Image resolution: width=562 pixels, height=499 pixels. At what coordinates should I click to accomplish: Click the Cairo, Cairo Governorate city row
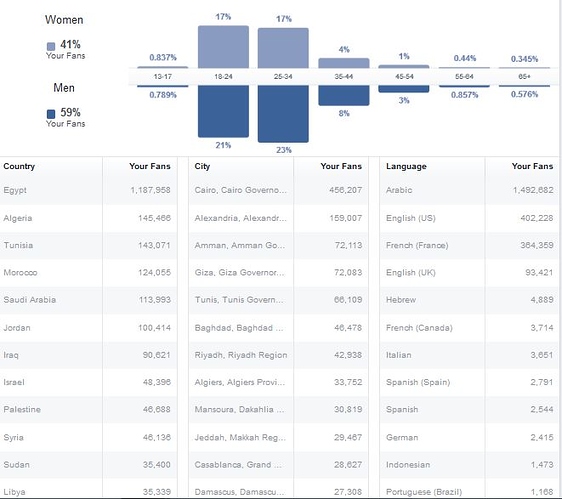(278, 190)
